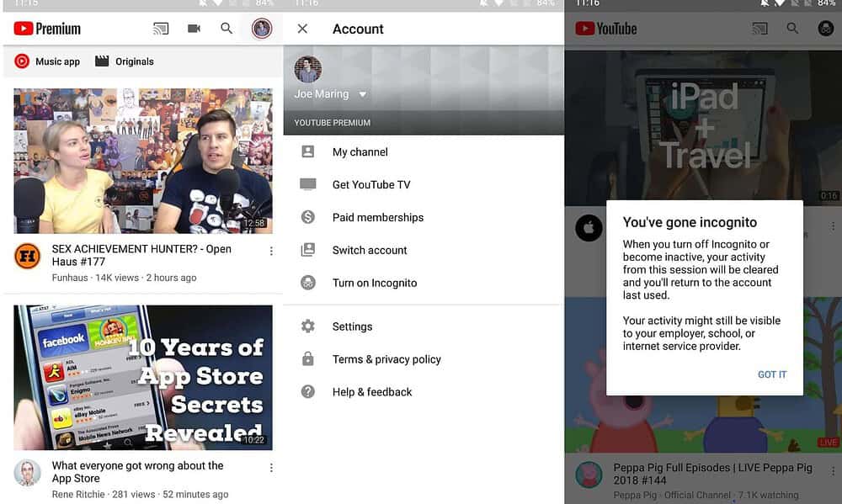
Task: Open the Apple channel avatar
Action: (589, 227)
